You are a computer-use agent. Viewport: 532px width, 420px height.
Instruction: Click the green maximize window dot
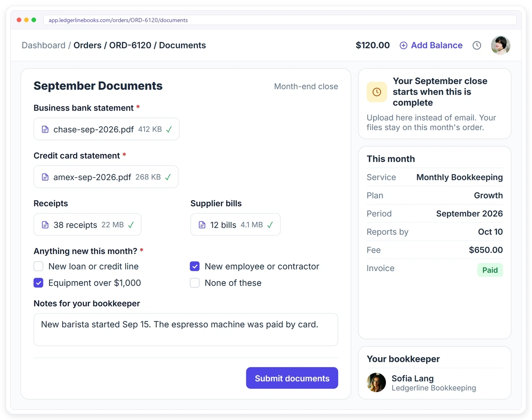34,20
